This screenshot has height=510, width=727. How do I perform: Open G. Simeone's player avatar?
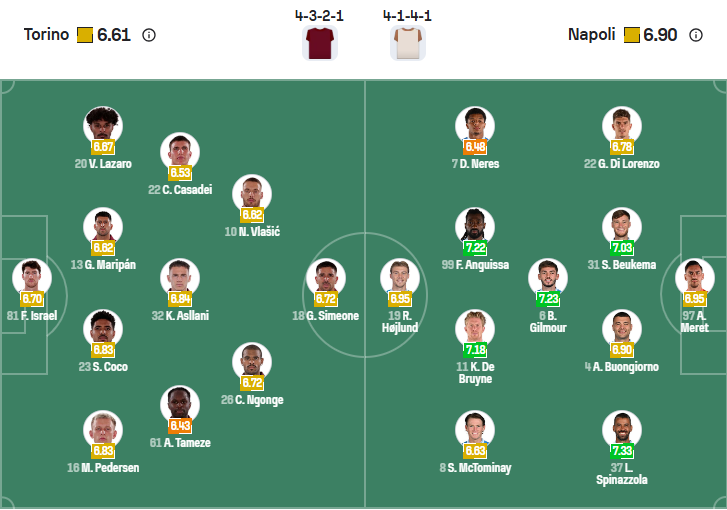[324, 277]
